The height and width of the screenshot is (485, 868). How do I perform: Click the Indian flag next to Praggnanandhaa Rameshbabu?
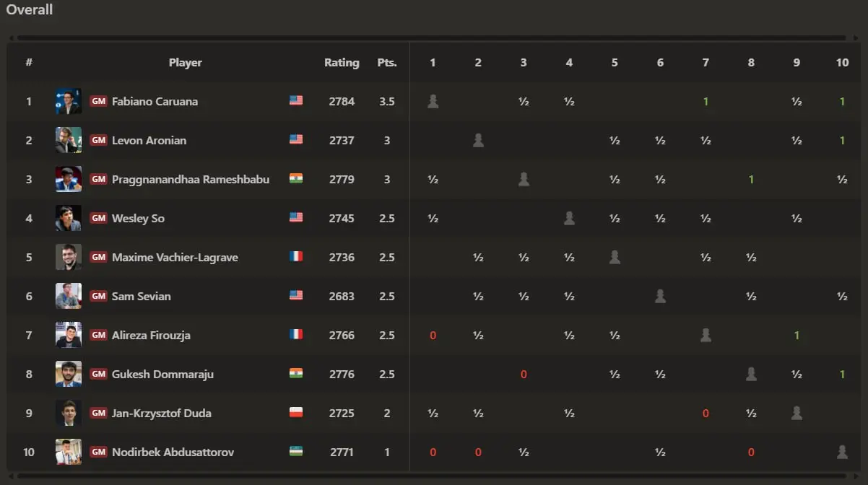tap(296, 179)
